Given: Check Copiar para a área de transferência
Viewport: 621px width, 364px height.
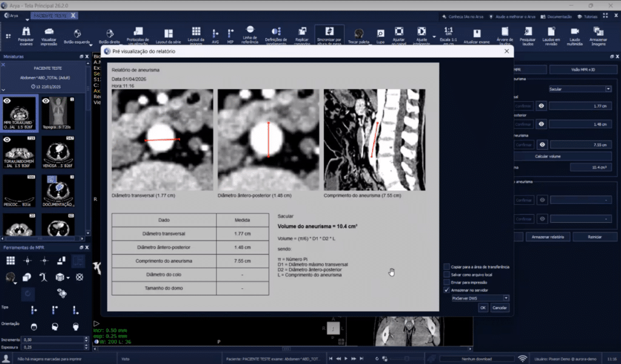Looking at the screenshot, I should (x=446, y=266).
